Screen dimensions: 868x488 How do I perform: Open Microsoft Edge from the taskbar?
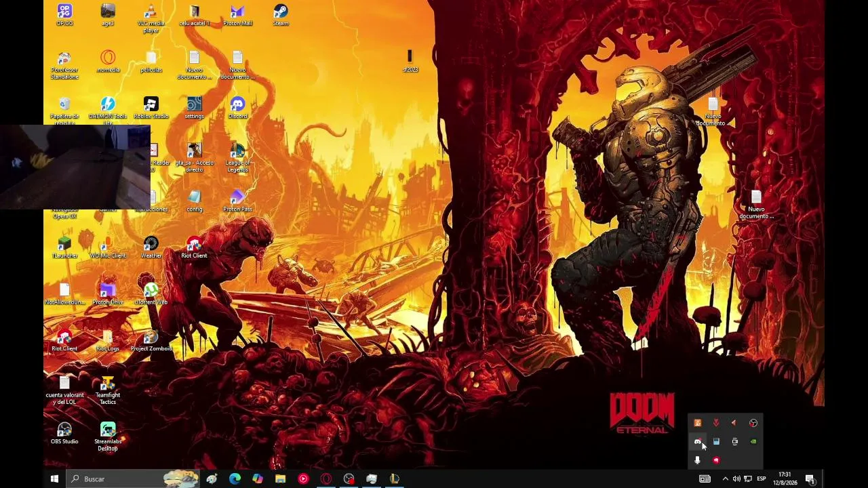[235, 479]
